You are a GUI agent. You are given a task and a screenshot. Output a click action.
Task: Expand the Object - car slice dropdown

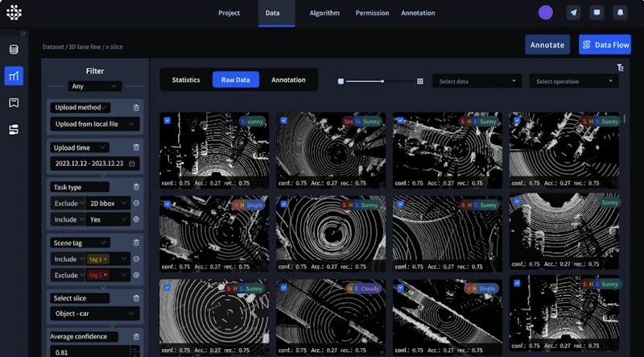[x=95, y=313]
